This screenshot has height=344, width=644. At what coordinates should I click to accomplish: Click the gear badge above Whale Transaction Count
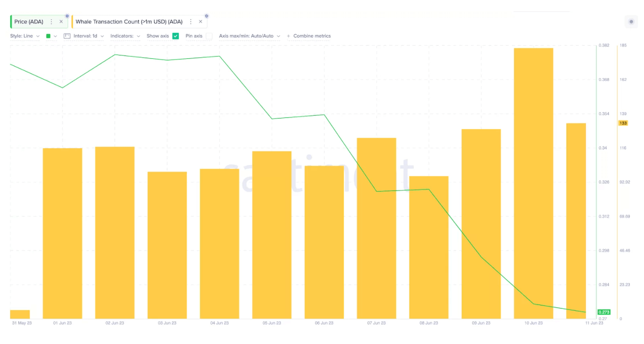click(206, 16)
